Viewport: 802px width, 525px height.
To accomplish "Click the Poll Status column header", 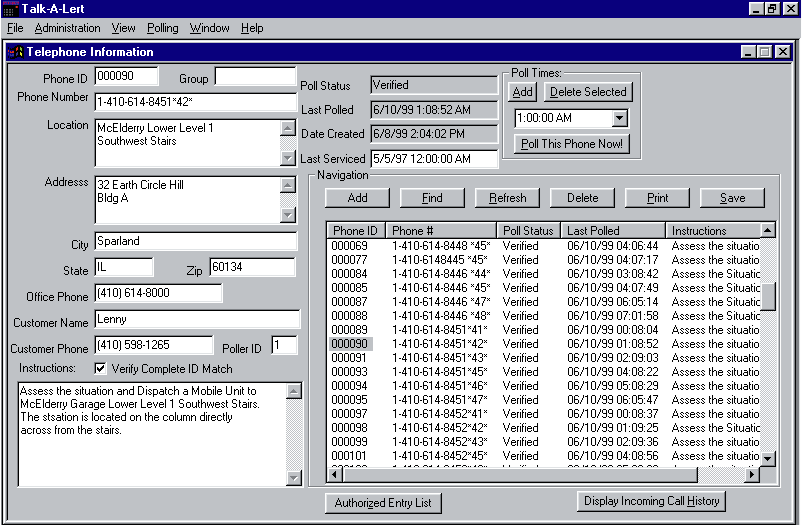I will point(528,231).
